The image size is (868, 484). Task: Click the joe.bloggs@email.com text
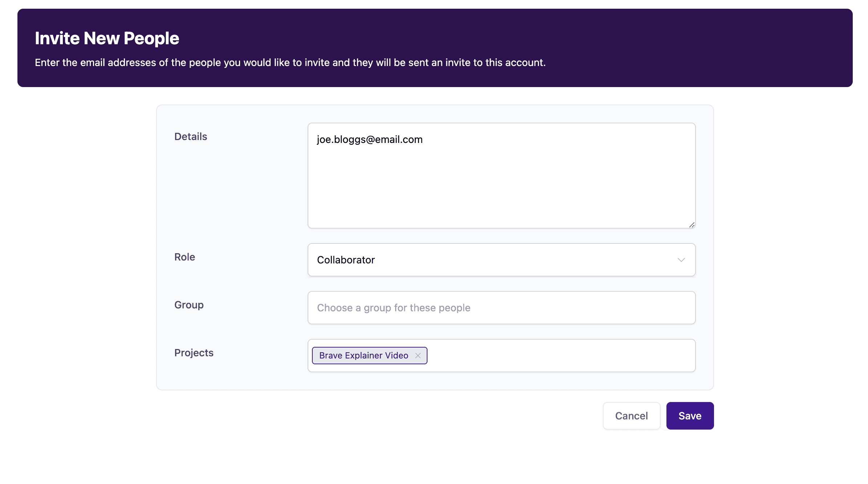pyautogui.click(x=370, y=139)
